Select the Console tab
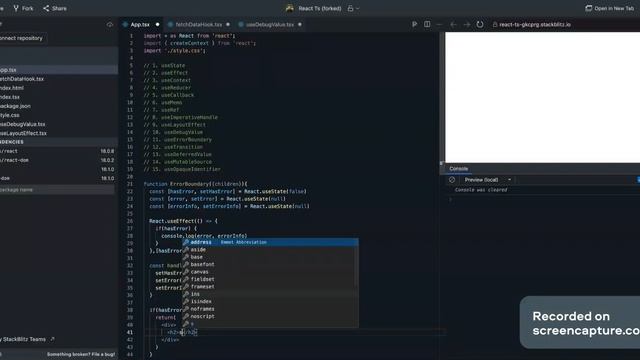640x360 pixels. pyautogui.click(x=458, y=169)
